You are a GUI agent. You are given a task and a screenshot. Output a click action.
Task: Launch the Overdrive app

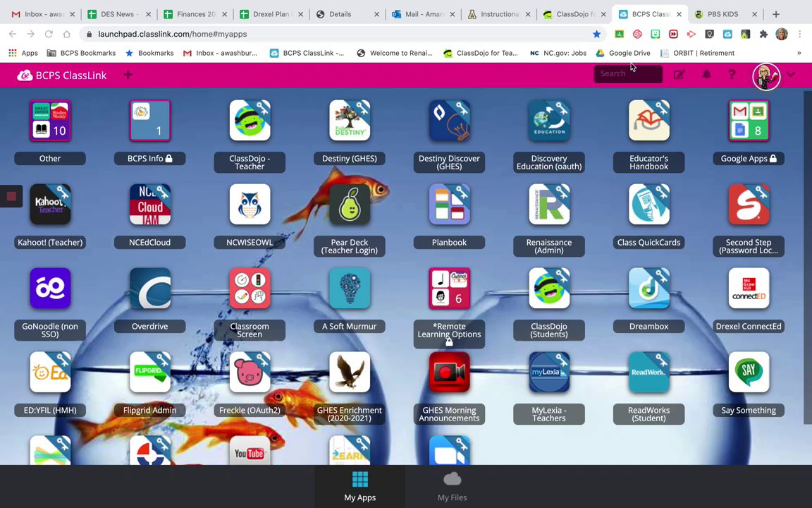pos(149,289)
